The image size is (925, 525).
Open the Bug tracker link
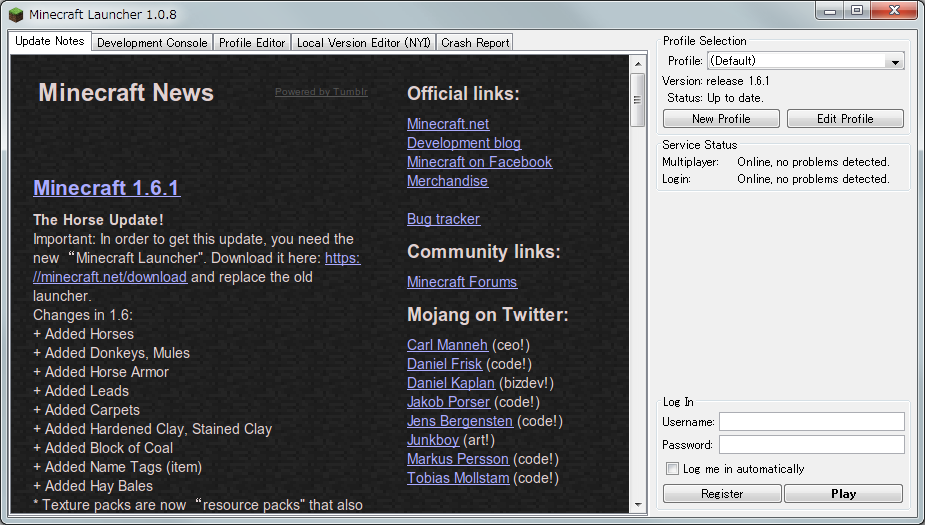coord(444,219)
